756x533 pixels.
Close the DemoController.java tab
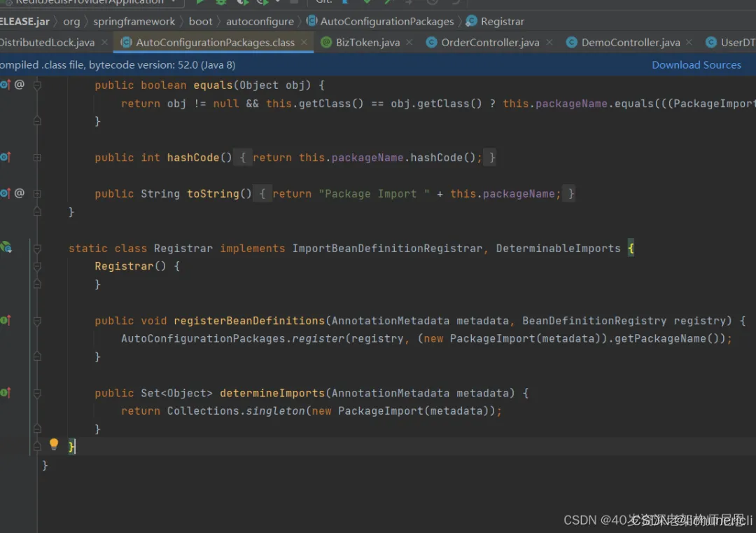pos(689,43)
